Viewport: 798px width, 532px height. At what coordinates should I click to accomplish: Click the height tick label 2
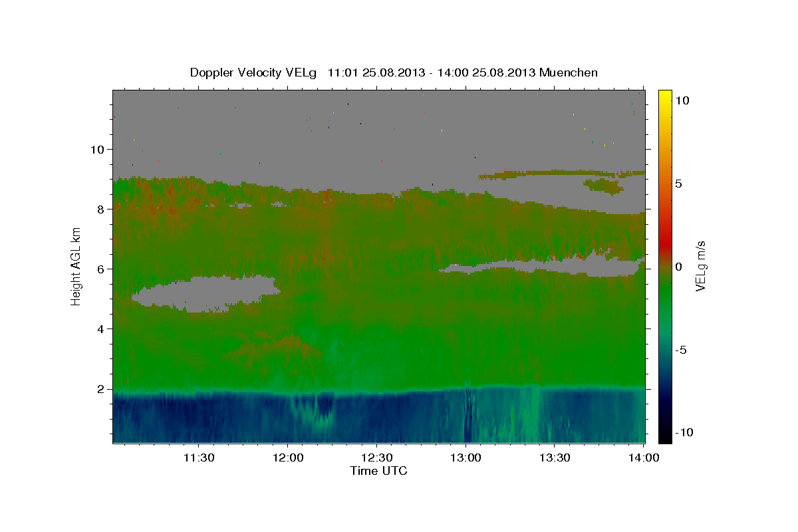[x=101, y=388]
